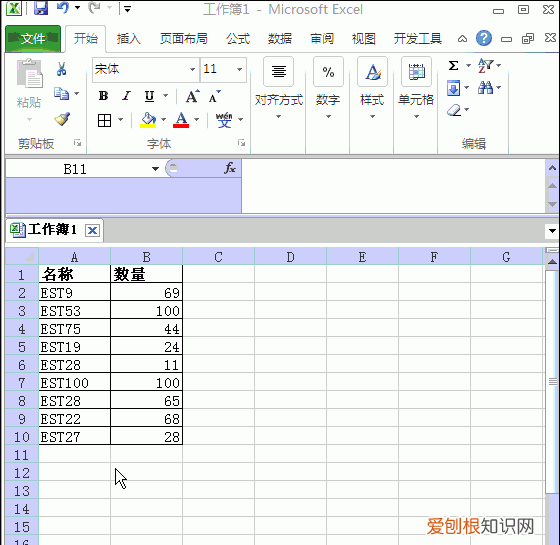Click the Save icon in quick access toolbar
Screen dimensions: 560x545
tap(41, 8)
